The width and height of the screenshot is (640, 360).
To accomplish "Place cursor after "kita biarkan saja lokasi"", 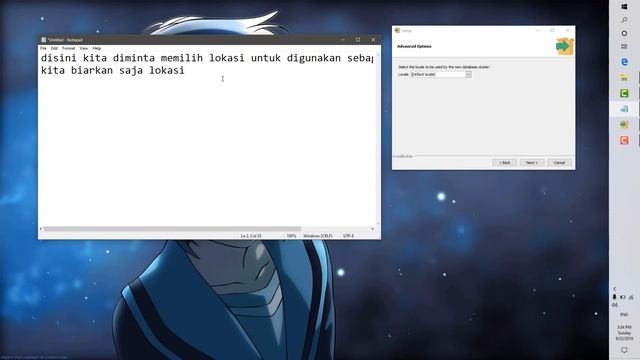I will coord(185,70).
